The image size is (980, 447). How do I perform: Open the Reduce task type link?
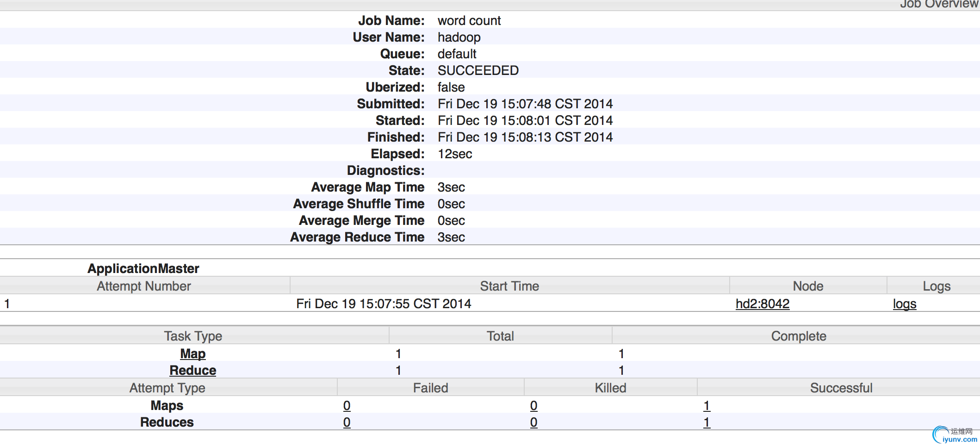[x=193, y=371]
